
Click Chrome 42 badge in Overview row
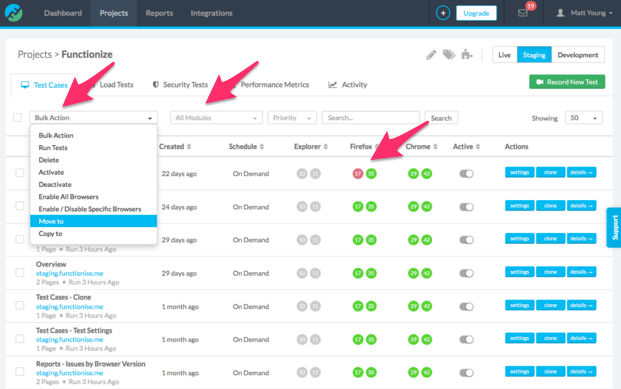click(427, 273)
